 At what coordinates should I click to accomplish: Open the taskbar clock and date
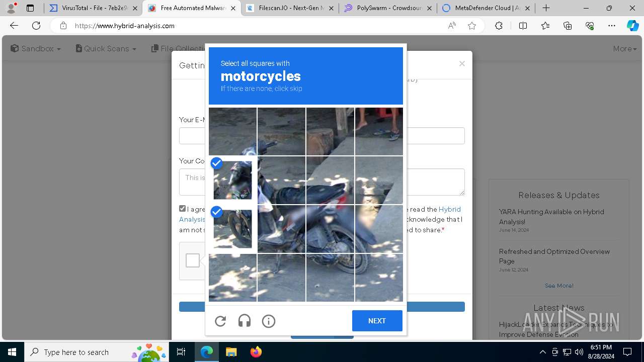coord(601,352)
